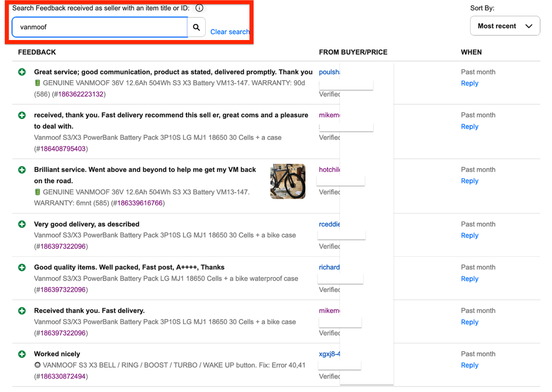
Task: Click the FEEDBACK column header
Action: 37,52
